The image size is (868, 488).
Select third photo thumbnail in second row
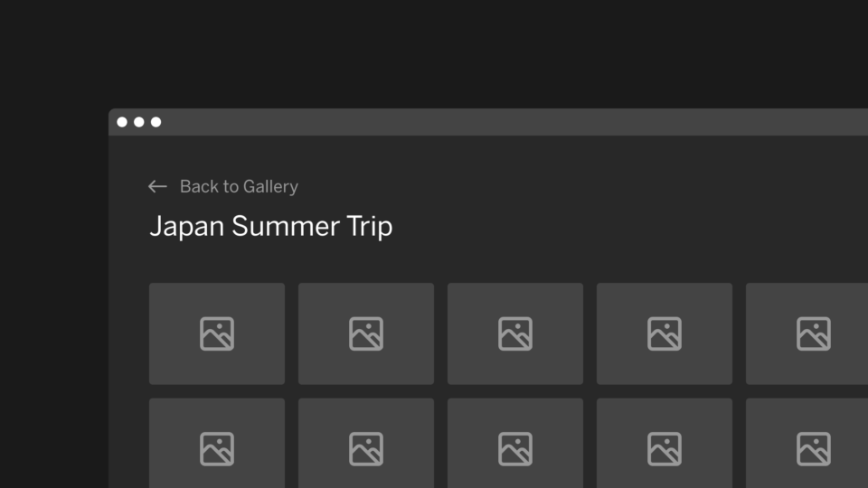tap(515, 443)
